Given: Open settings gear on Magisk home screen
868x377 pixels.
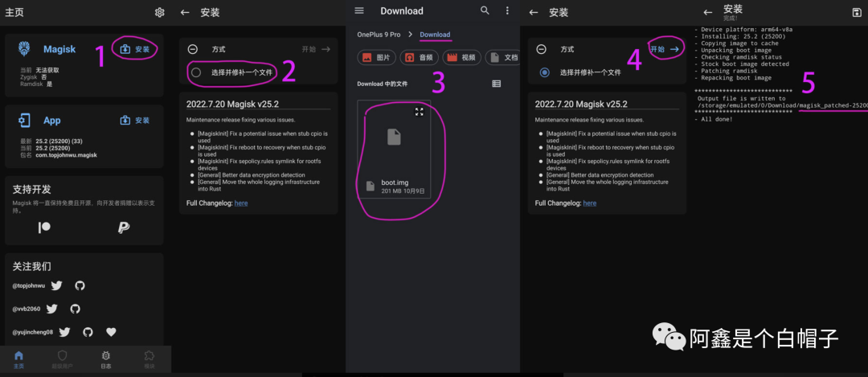Looking at the screenshot, I should coord(159,12).
